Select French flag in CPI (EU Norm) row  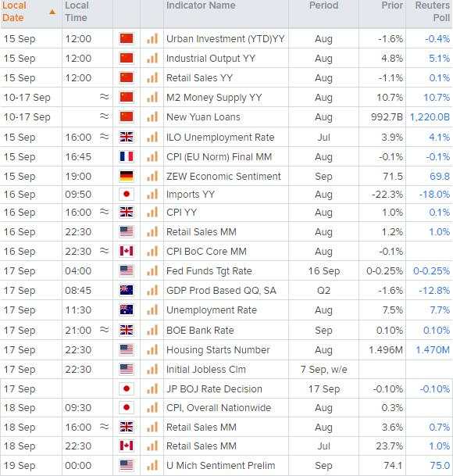pyautogui.click(x=127, y=156)
